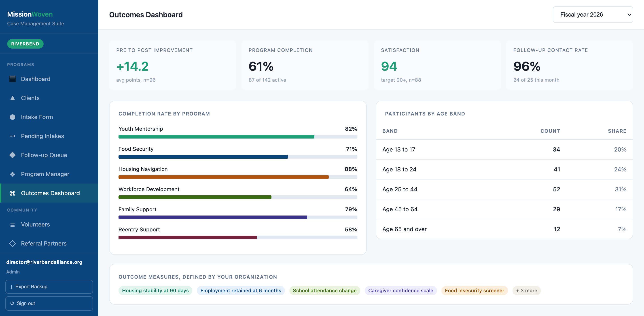Click the download arrow on Export Backup
Screen dimensions: 644x316
(11, 287)
